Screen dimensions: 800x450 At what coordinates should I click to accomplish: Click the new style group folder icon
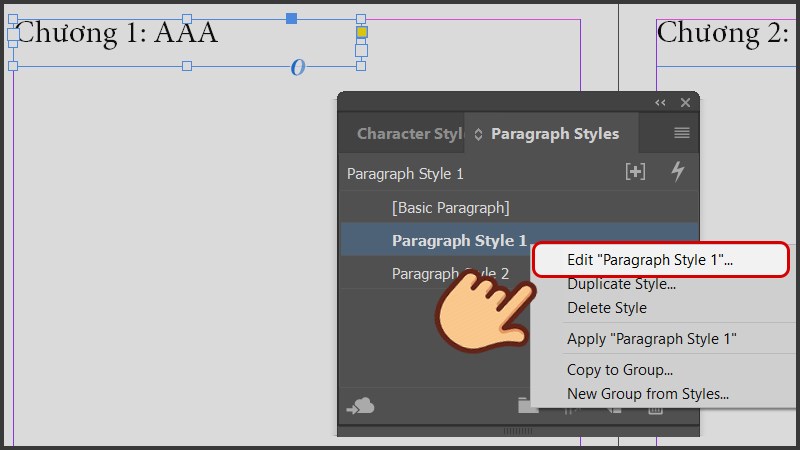pos(528,406)
